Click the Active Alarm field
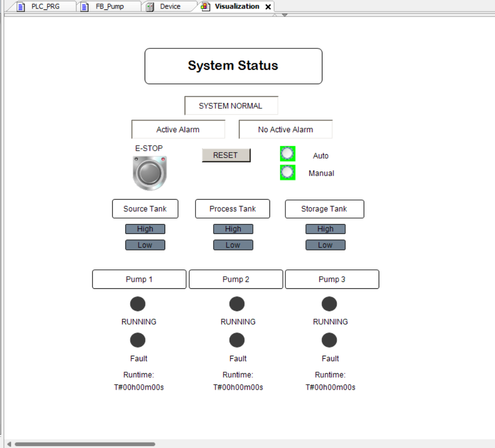 (x=178, y=129)
